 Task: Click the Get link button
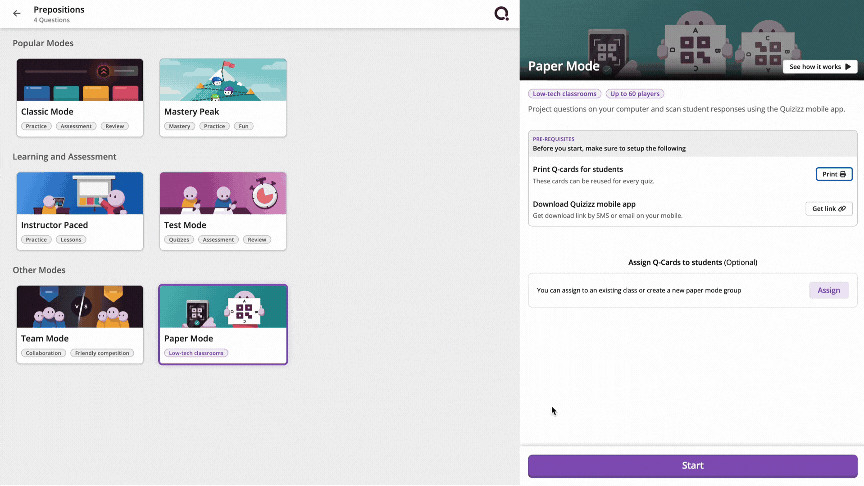point(829,209)
